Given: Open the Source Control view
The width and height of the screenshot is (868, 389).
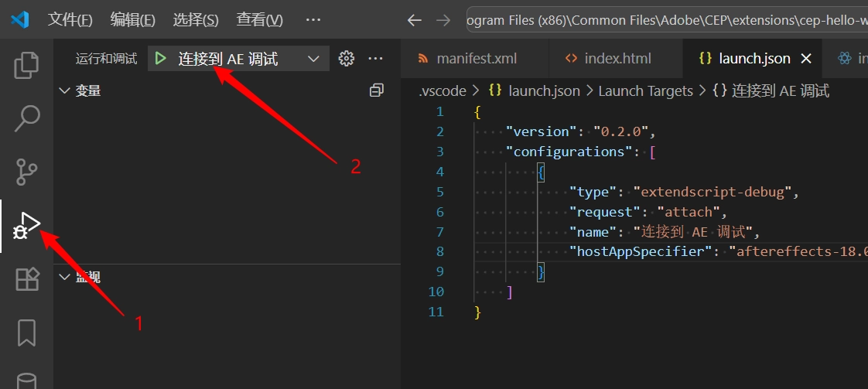Looking at the screenshot, I should [26, 171].
